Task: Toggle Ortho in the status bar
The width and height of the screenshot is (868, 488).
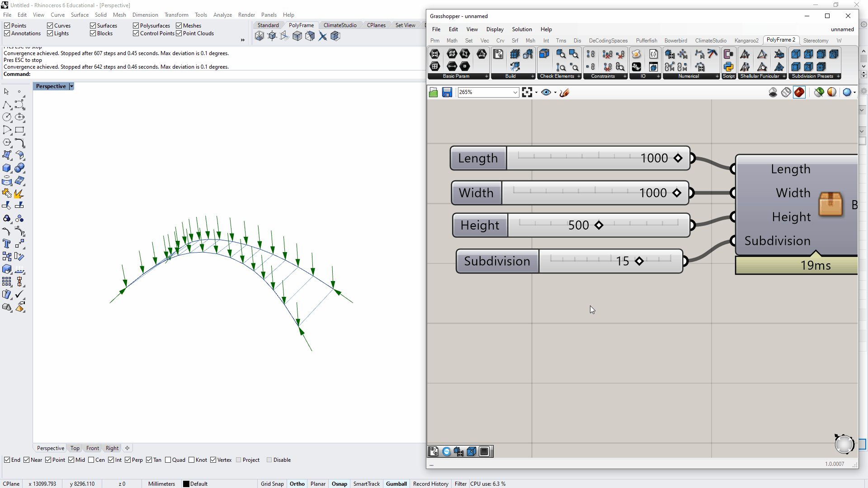Action: point(297,483)
